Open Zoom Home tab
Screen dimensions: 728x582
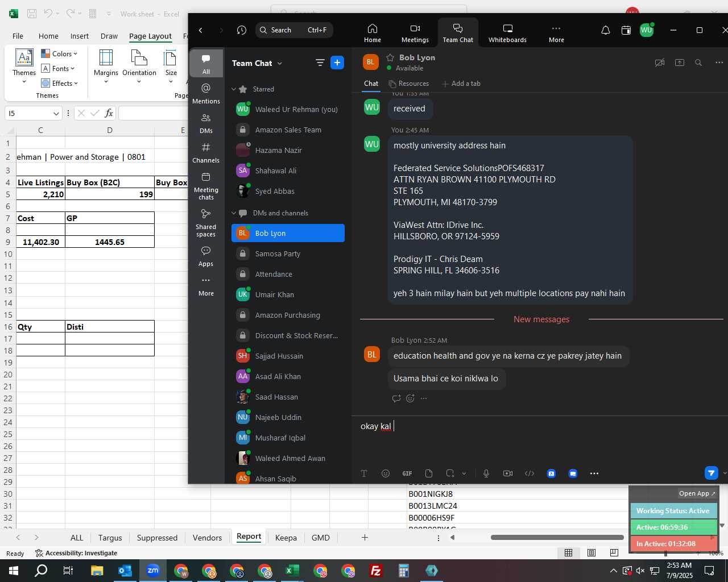pos(373,33)
